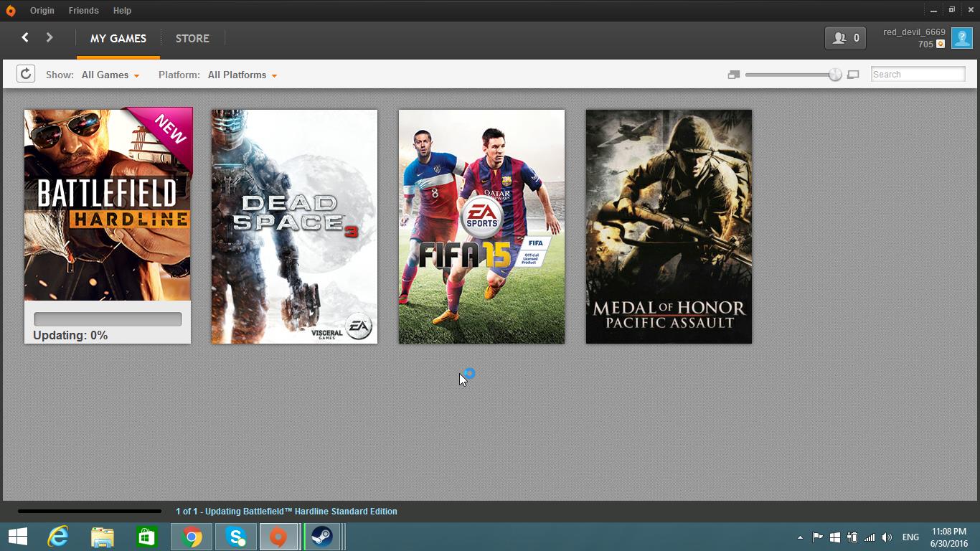The image size is (980, 551).
Task: Select the FIFA 15 game tile
Action: [481, 227]
